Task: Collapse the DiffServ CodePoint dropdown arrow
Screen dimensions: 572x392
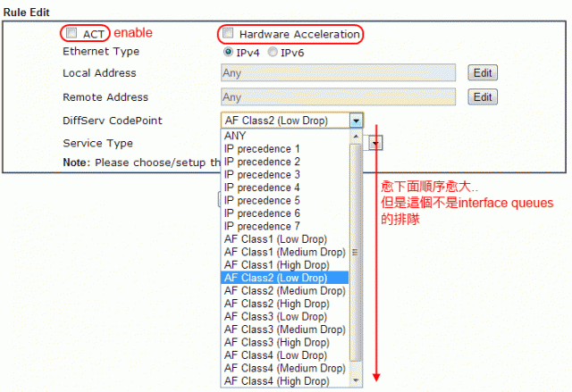Action: pos(356,121)
